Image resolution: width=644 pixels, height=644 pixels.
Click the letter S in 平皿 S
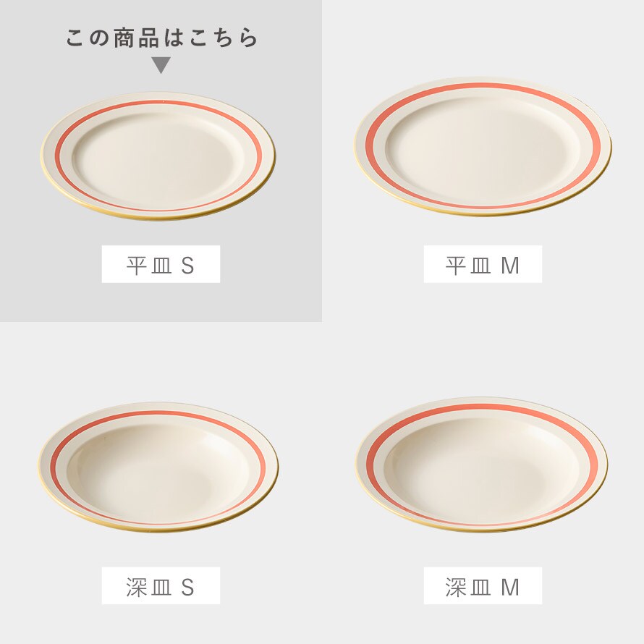click(187, 266)
